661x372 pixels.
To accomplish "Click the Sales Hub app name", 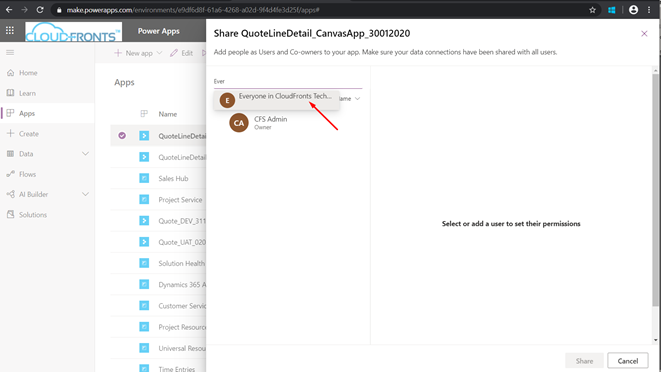I will [173, 178].
